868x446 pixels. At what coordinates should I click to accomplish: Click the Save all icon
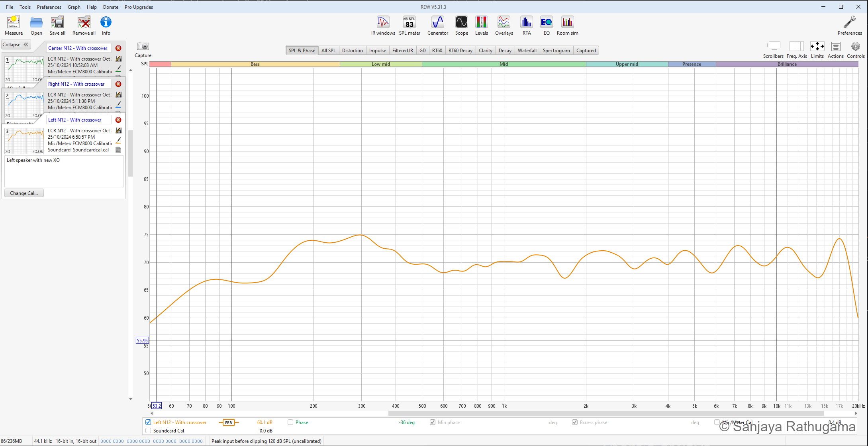pos(57,23)
